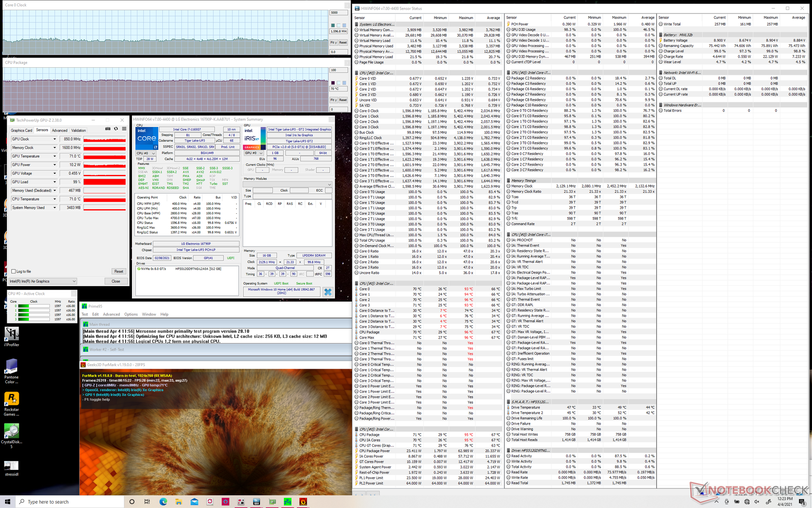
Task: Click the Microsoft Edge taskbar icon
Action: pos(163,502)
